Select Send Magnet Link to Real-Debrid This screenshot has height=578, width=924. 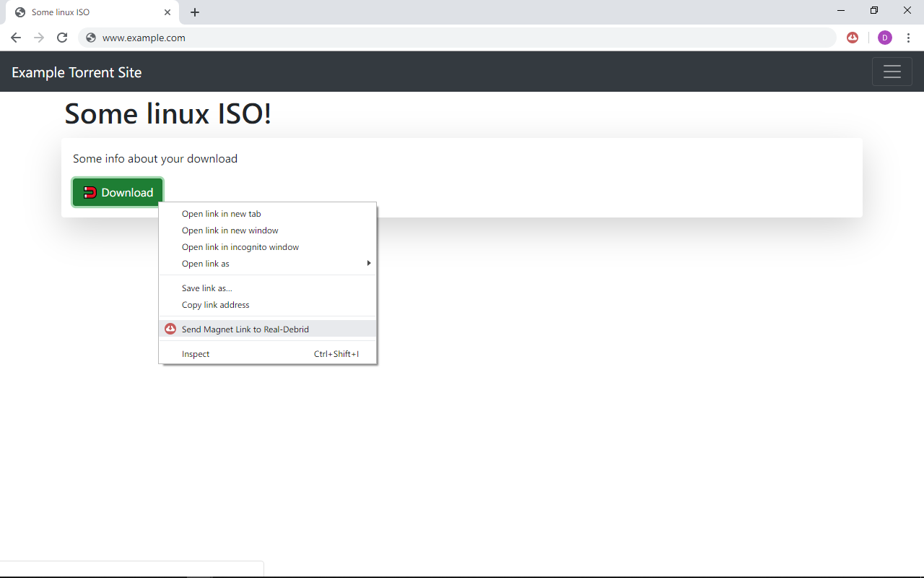click(245, 329)
